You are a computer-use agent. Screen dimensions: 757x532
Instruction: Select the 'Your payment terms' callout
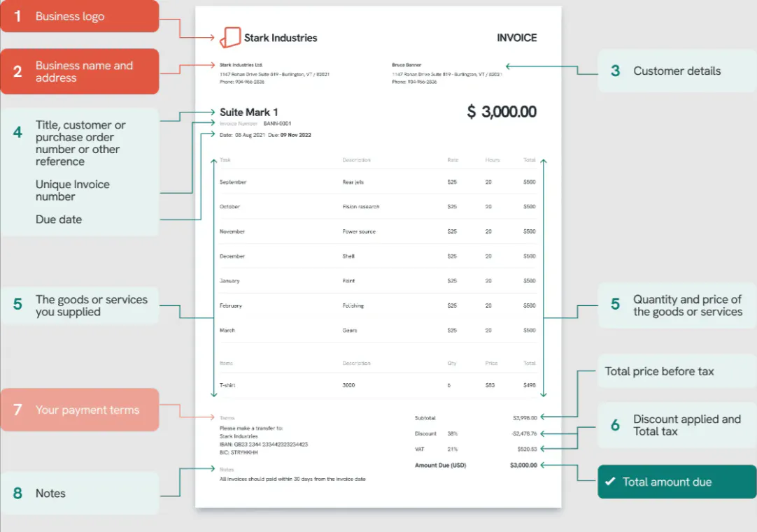[x=80, y=410]
